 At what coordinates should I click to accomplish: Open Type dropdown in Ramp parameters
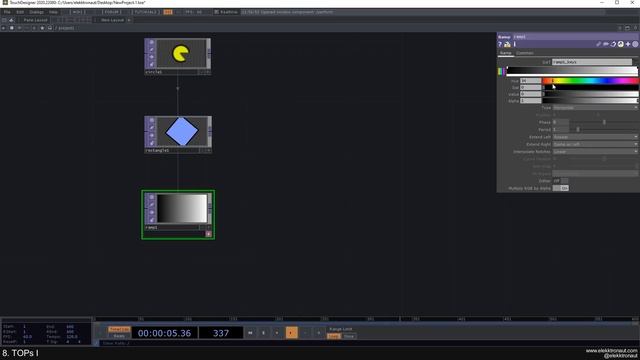[595, 108]
